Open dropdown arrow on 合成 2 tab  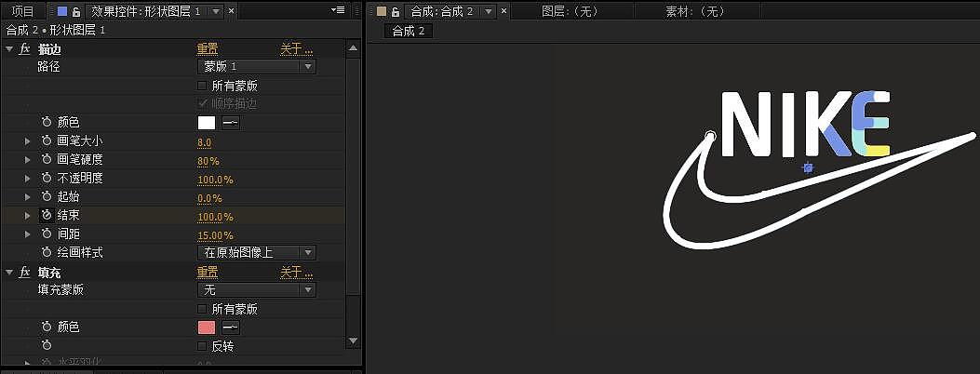(x=490, y=11)
